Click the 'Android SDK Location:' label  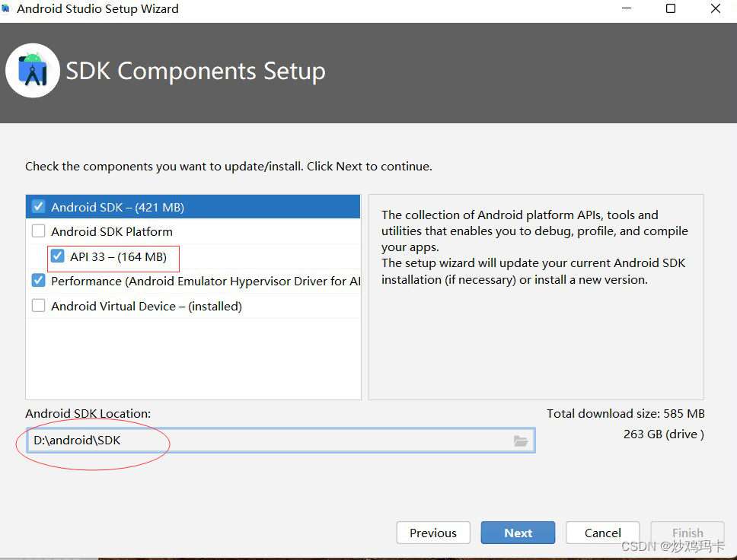(88, 413)
